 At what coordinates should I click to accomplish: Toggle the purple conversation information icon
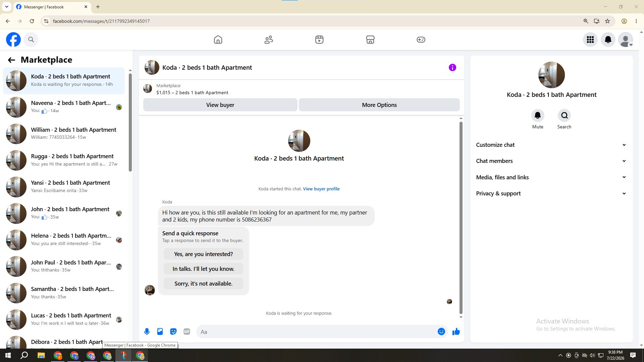452,67
